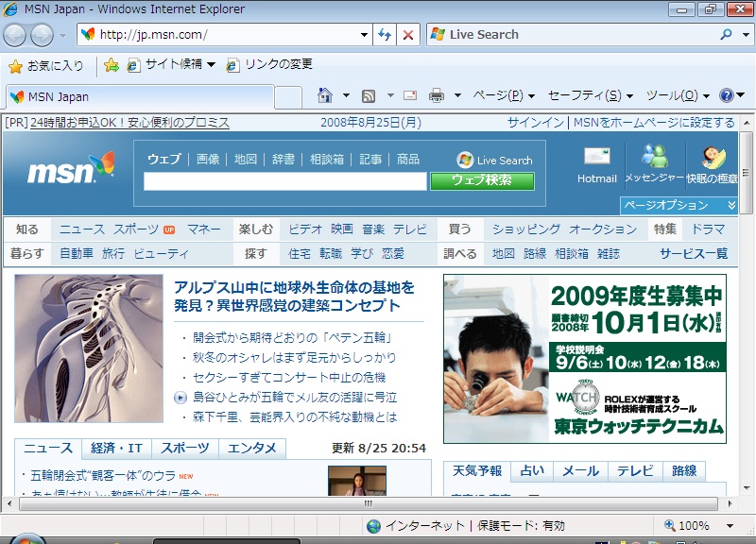Open the サービス一覧 link
This screenshot has width=756, height=544.
pos(694,253)
